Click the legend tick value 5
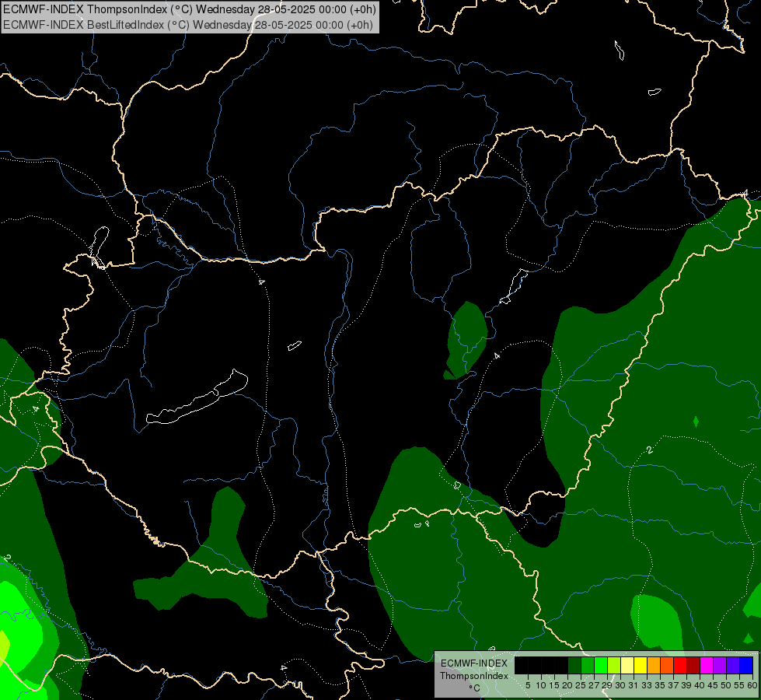 tap(528, 685)
